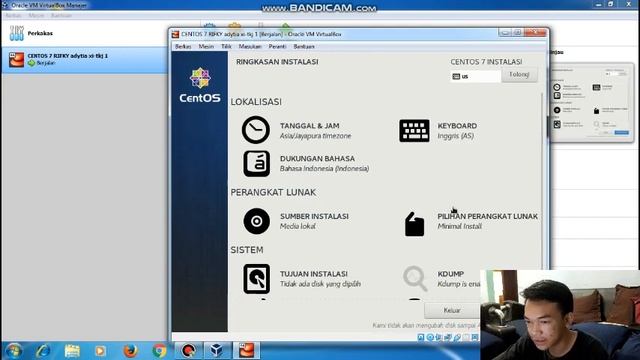Open Mesin menu in VM window
Screen dimensions: 640x360
click(x=206, y=47)
